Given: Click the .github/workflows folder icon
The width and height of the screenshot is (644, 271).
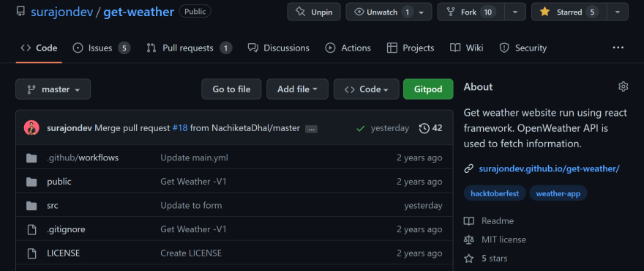Looking at the screenshot, I should point(31,158).
